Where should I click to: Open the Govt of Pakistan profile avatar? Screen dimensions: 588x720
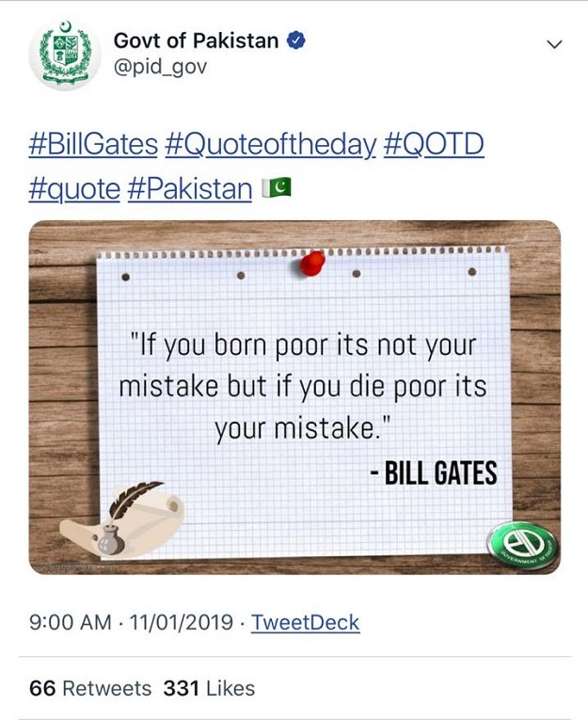pyautogui.click(x=65, y=56)
